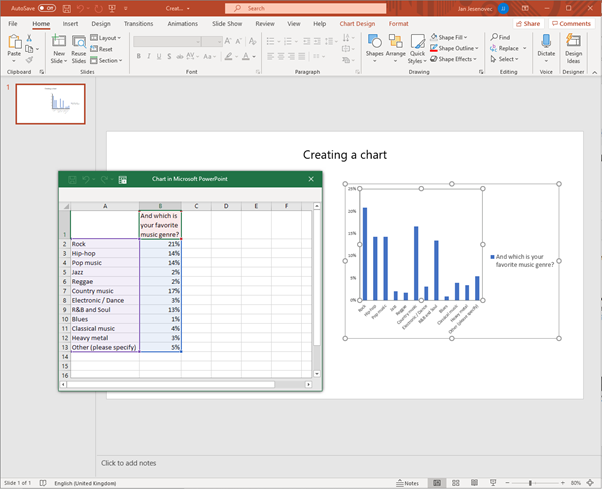Viewport: 602px width, 489px height.
Task: Click the Share button
Action: tap(528, 23)
